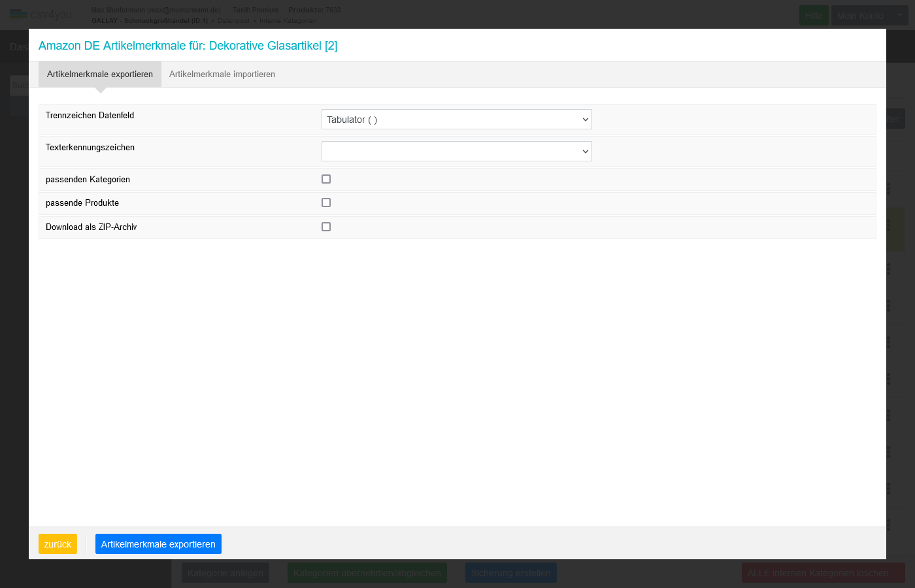The image size is (915, 588).
Task: Open the Hilfe help button
Action: click(814, 16)
